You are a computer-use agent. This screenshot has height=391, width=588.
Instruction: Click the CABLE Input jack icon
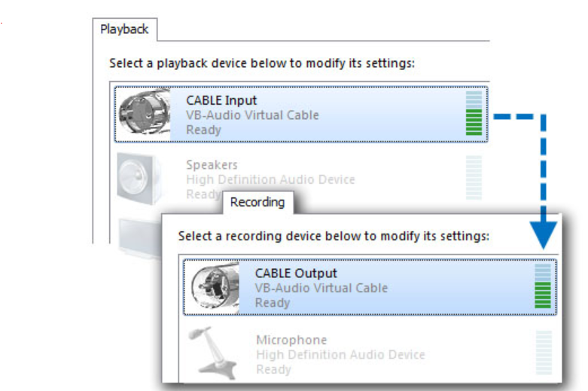[x=144, y=112]
